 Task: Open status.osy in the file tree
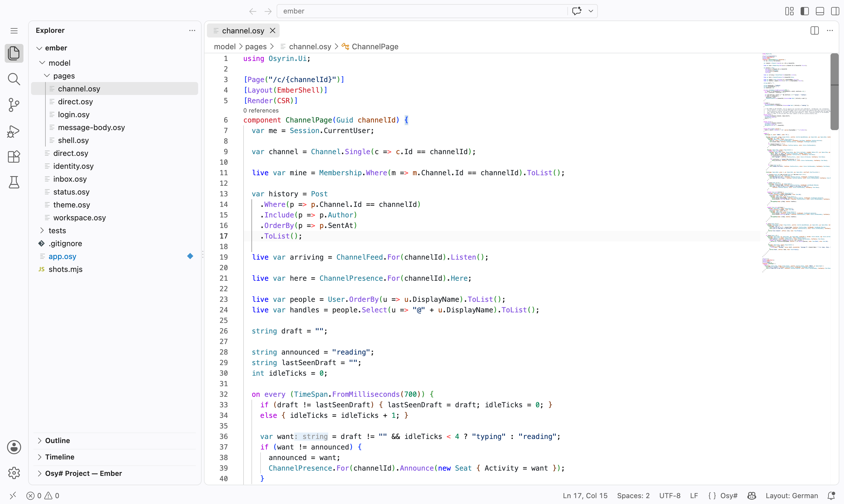coord(115,192)
